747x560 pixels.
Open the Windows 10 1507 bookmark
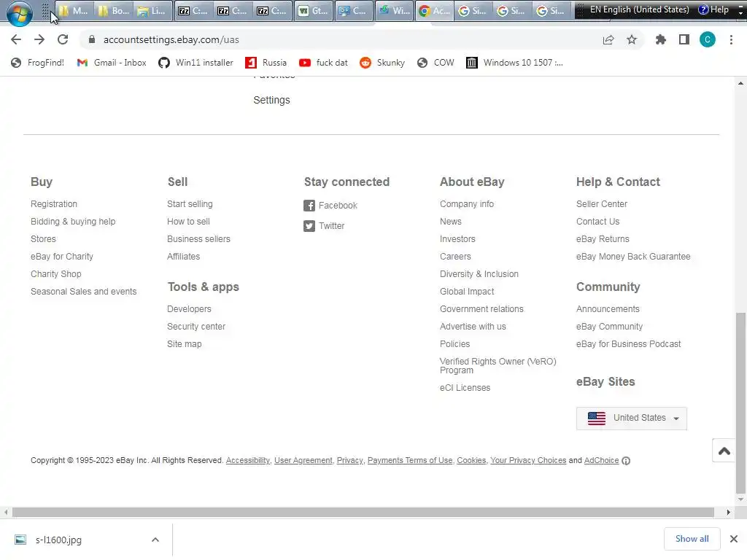(x=514, y=63)
